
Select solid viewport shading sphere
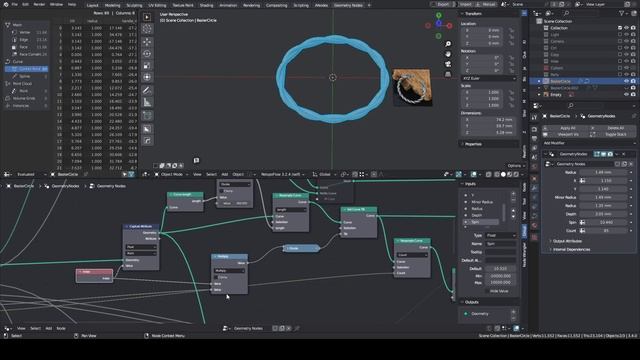[x=503, y=174]
